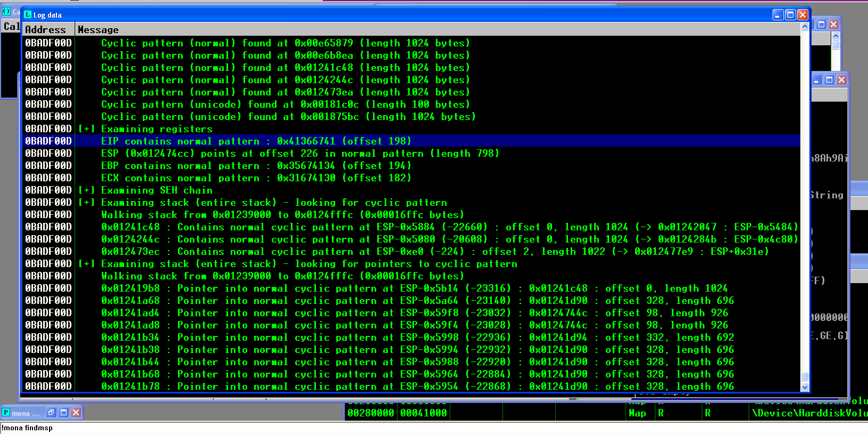
Task: Select the 'ESP (0x012474cc) points at offset' row
Action: click(411, 153)
